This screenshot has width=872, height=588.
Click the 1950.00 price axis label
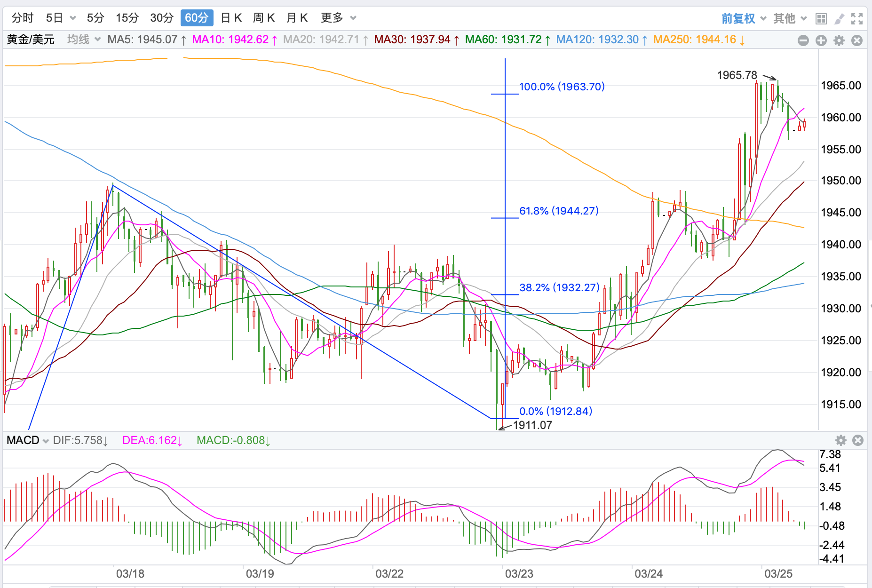click(x=841, y=181)
